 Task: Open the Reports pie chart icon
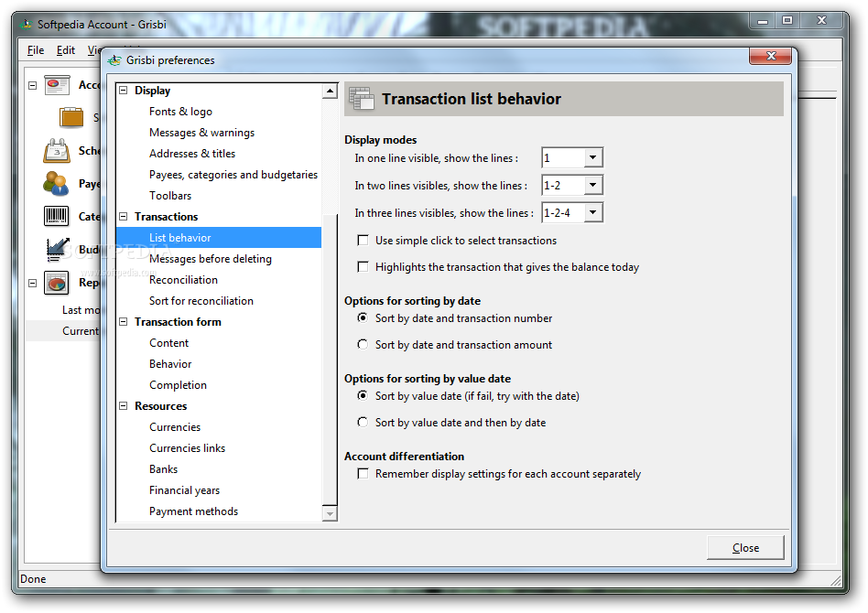tap(57, 283)
